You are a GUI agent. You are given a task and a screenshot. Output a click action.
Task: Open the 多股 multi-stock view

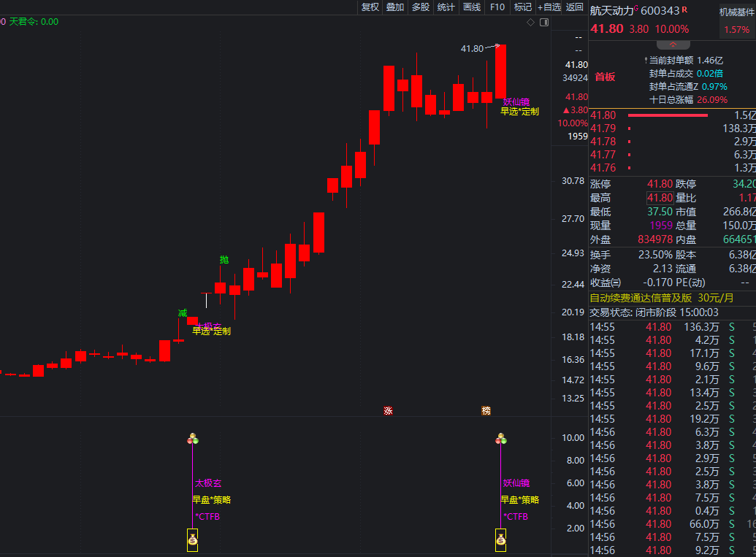pyautogui.click(x=421, y=7)
